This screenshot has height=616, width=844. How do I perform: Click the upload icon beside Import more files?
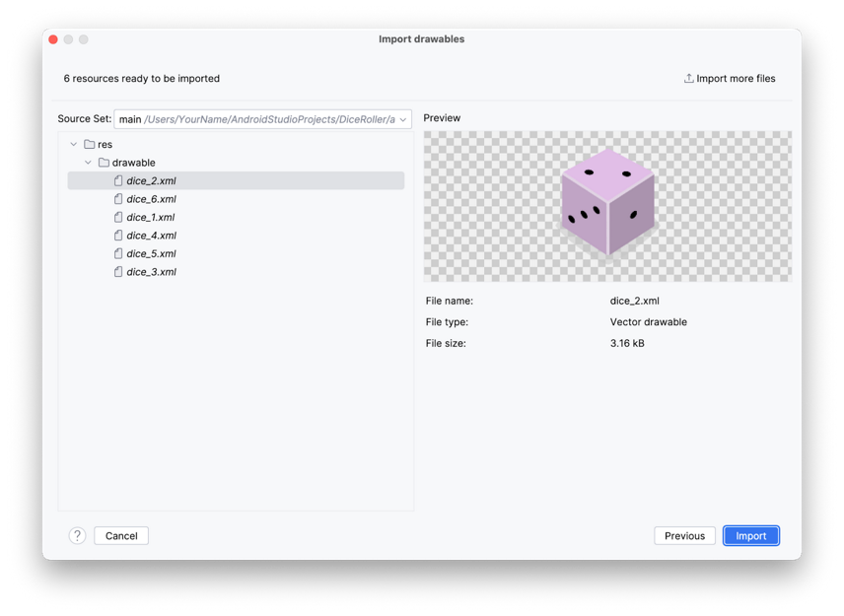point(688,78)
